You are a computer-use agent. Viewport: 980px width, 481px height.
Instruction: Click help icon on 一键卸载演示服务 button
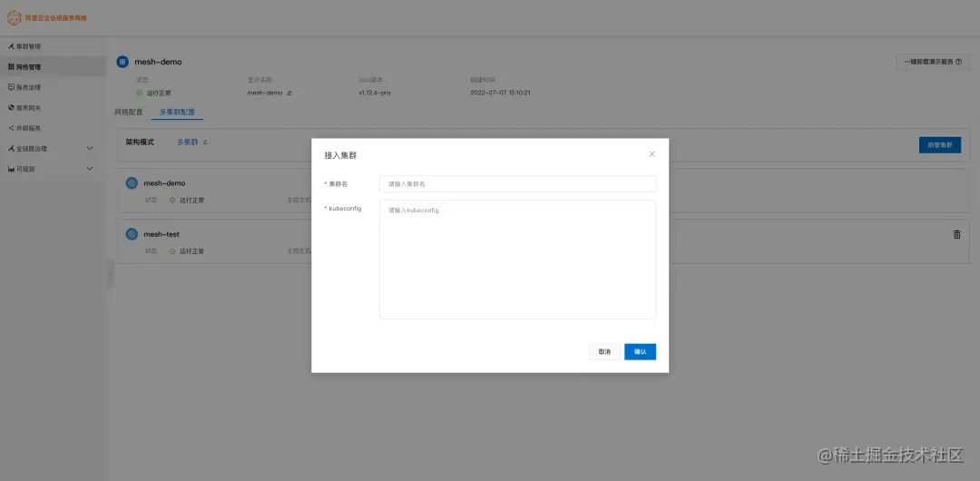(958, 62)
